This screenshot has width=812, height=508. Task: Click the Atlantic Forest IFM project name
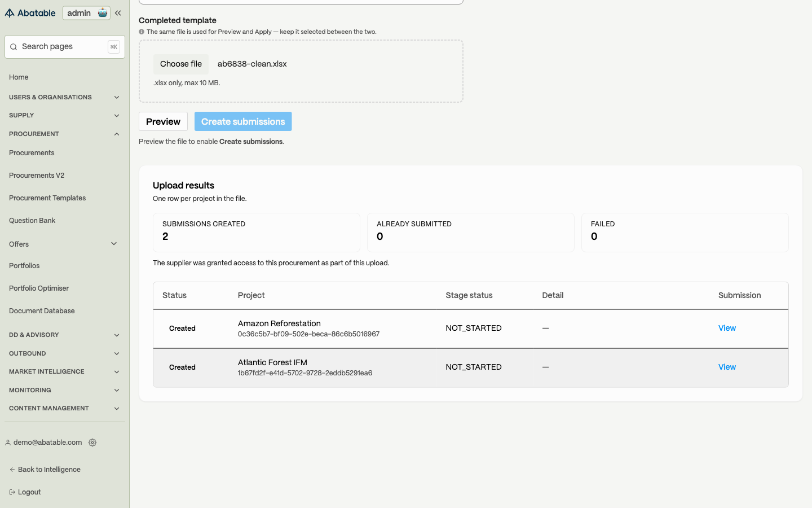point(272,362)
